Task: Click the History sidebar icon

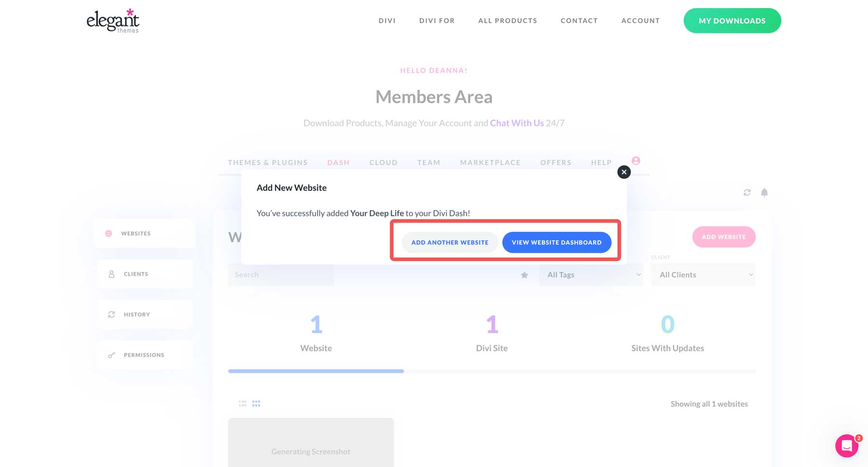Action: point(111,314)
